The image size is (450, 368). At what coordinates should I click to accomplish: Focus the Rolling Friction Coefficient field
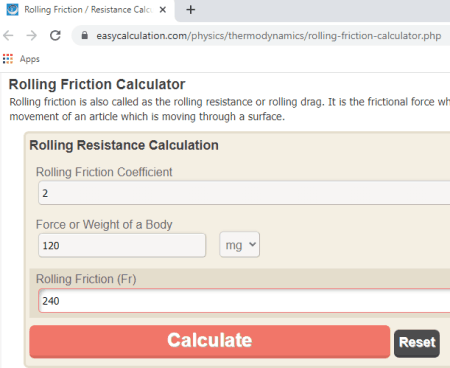[x=244, y=193]
